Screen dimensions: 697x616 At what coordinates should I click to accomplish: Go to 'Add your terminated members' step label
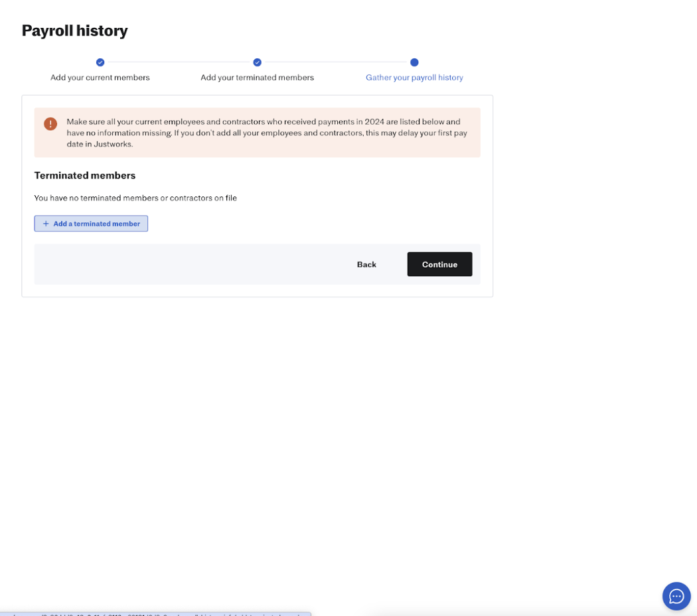coord(257,78)
